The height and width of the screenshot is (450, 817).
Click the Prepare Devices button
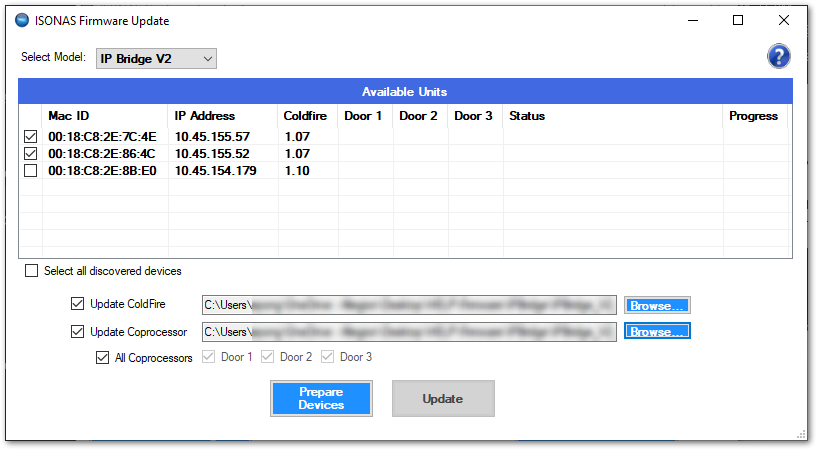point(321,398)
